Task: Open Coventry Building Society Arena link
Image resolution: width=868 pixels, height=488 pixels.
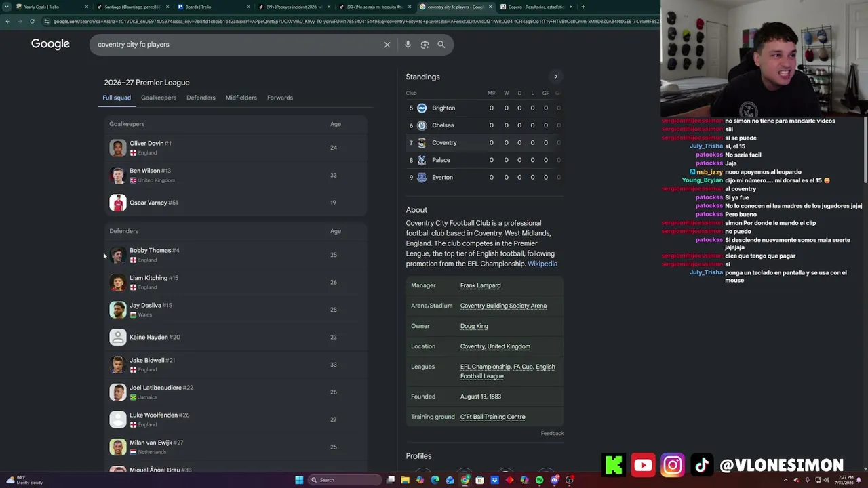Action: tap(503, 306)
